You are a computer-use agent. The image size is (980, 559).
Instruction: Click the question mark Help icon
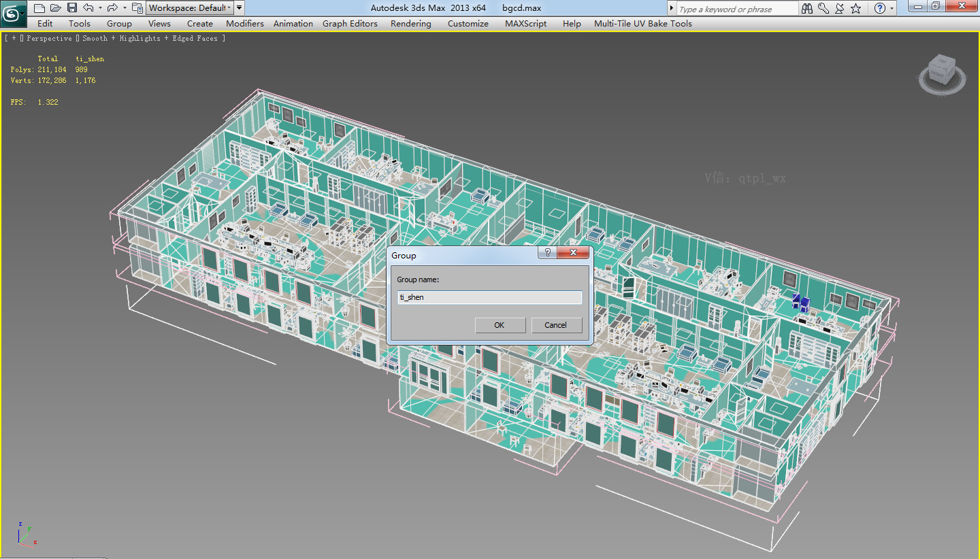[x=880, y=8]
